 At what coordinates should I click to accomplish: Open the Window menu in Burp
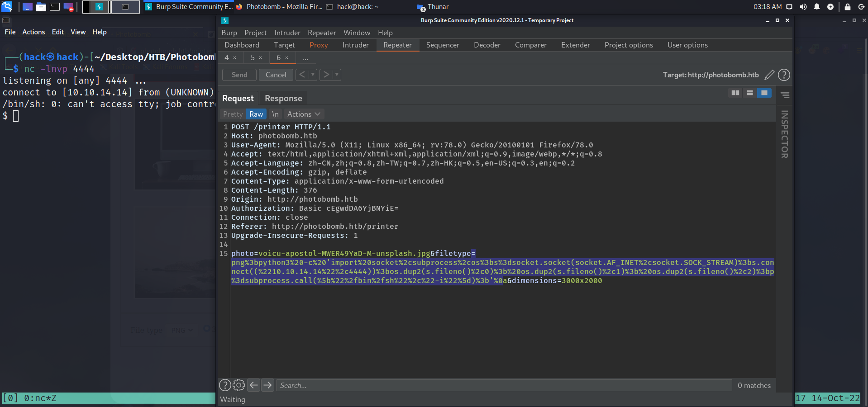[x=357, y=33]
